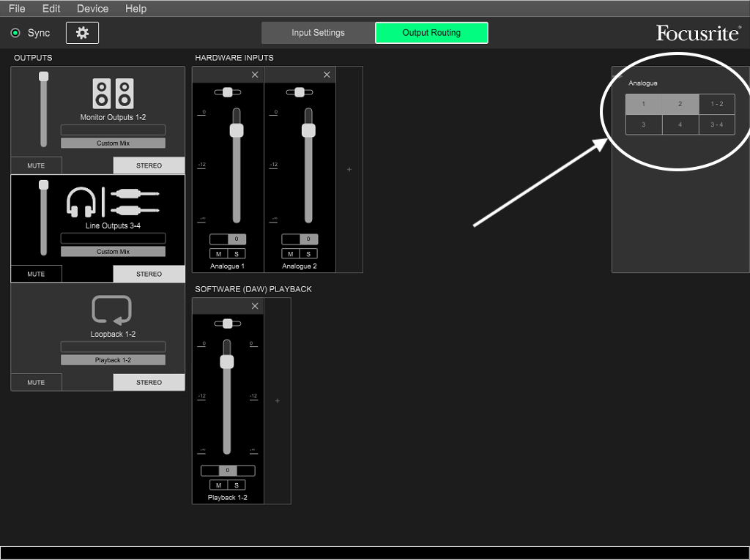Open Custom Mix dropdown for Line Outputs 3-4
Screen dimensions: 750x560
(x=113, y=252)
